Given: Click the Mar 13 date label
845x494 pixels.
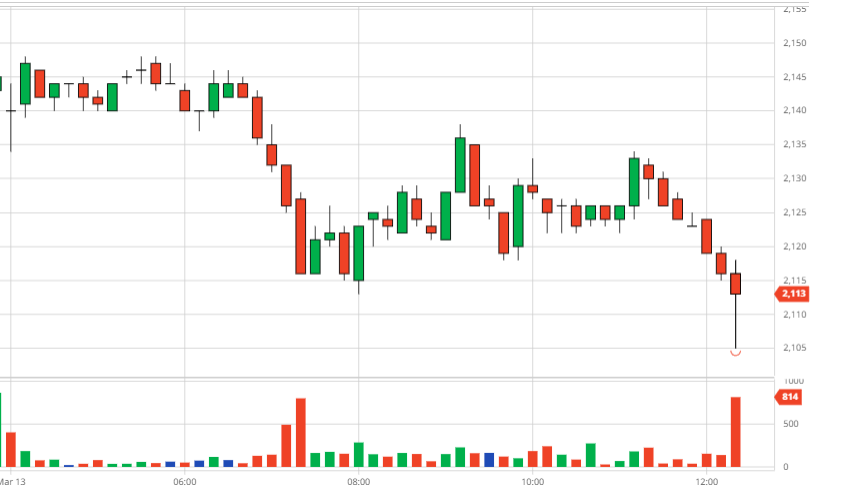Looking at the screenshot, I should click(x=12, y=482).
